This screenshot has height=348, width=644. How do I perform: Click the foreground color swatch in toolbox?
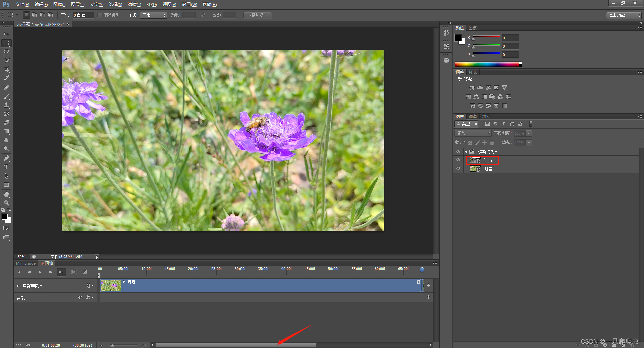coord(5,217)
